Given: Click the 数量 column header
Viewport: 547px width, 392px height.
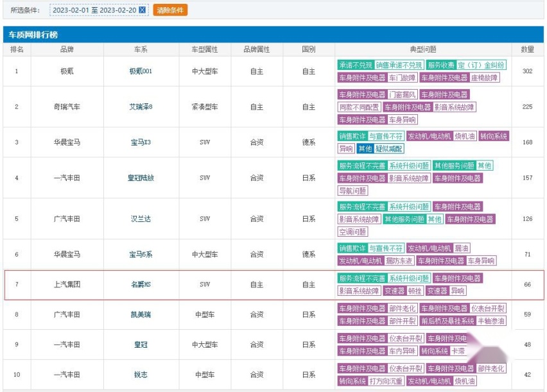Looking at the screenshot, I should (x=528, y=49).
